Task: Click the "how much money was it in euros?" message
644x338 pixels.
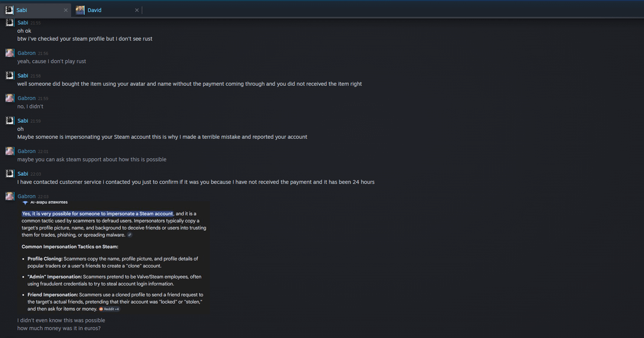Action: 58,328
